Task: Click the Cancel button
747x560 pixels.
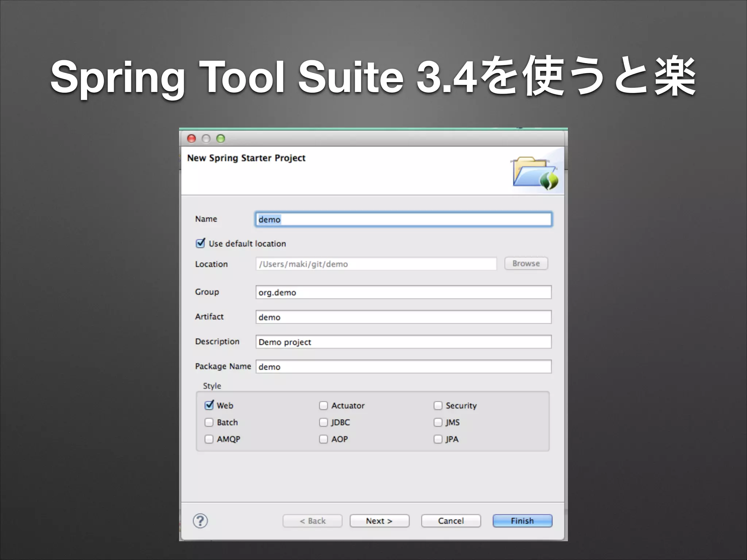Action: click(451, 521)
